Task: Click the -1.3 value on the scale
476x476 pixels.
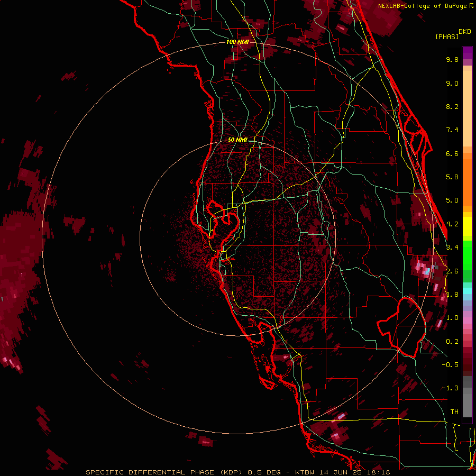Action: [x=450, y=388]
